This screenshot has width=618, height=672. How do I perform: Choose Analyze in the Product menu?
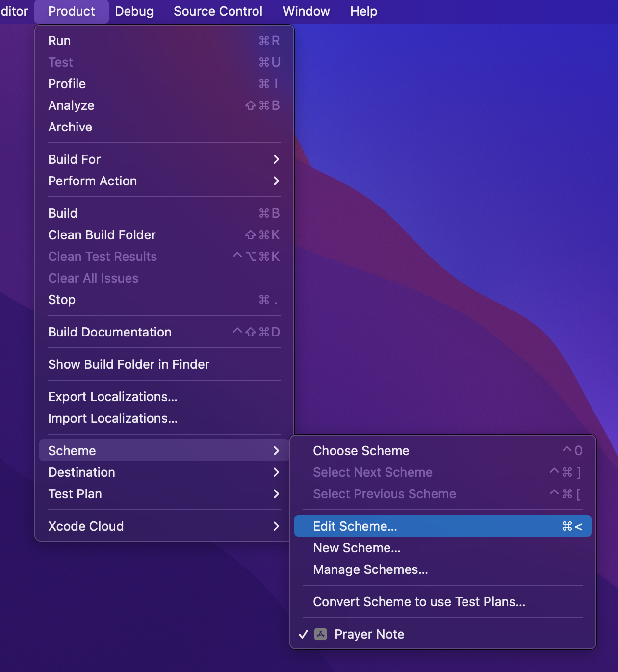164,105
